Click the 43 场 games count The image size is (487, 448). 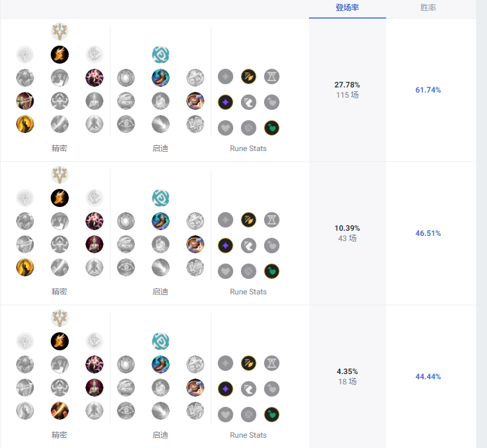[347, 238]
